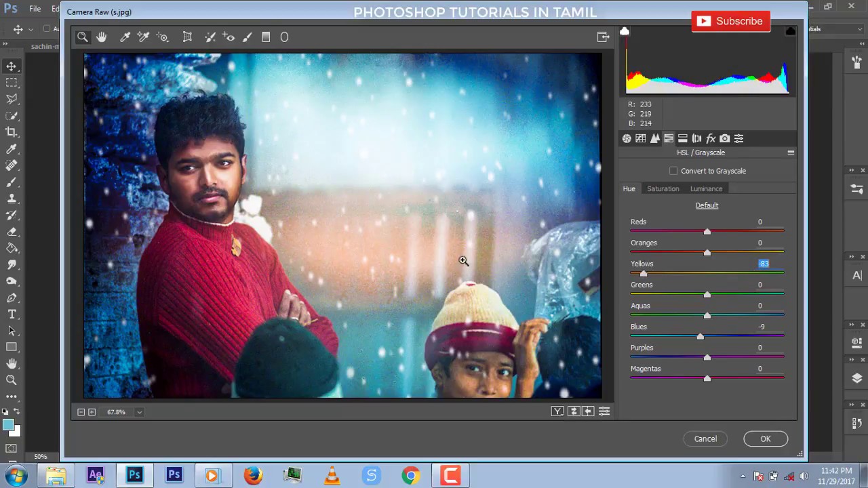Switch to the Luminance tab
The height and width of the screenshot is (488, 868).
pyautogui.click(x=706, y=188)
